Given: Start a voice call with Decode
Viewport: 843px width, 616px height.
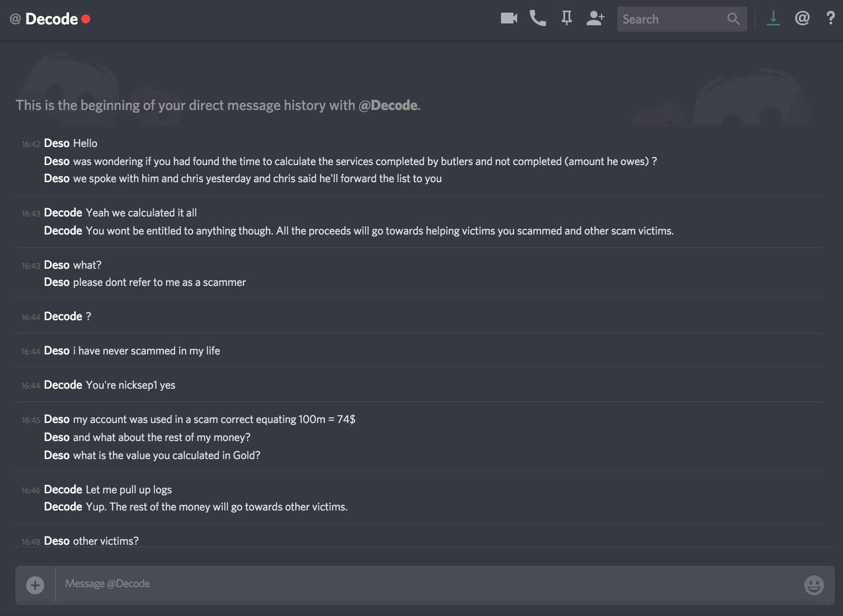Looking at the screenshot, I should coord(537,18).
